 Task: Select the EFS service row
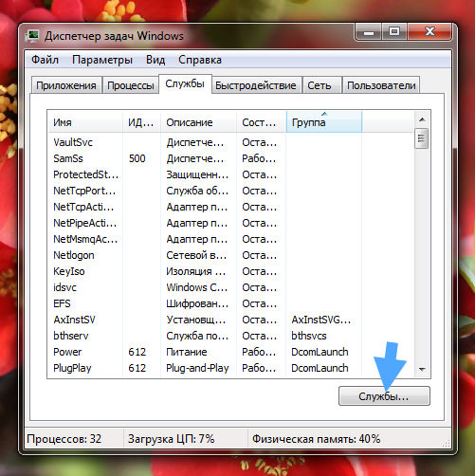pyautogui.click(x=229, y=303)
